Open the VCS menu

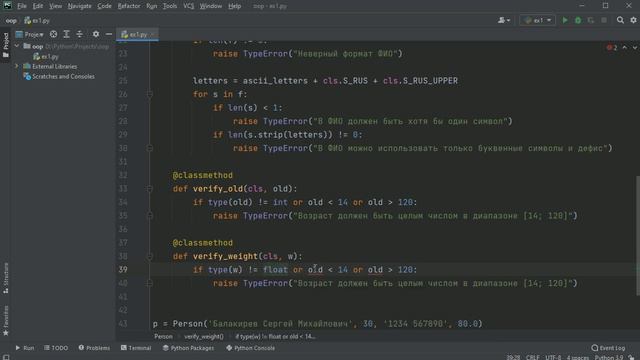189,6
